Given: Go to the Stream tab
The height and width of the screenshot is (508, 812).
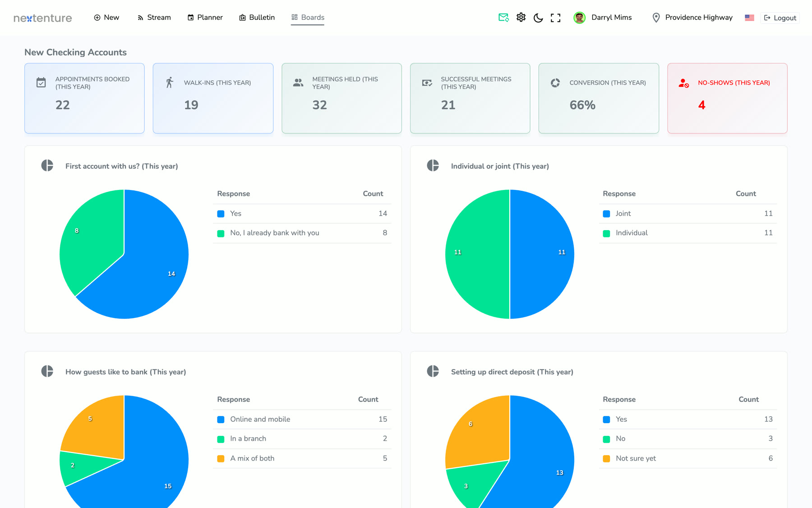Looking at the screenshot, I should (x=154, y=18).
